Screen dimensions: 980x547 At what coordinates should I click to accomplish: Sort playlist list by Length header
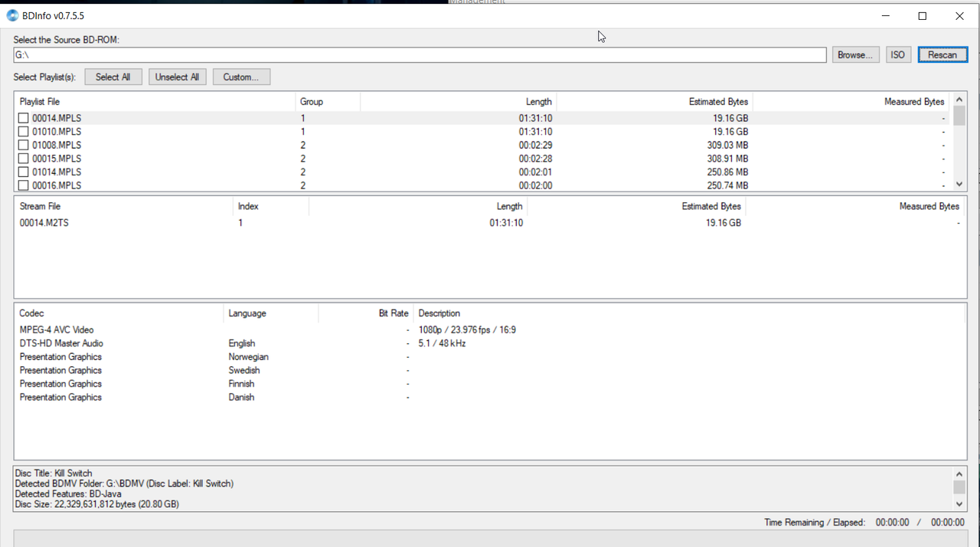(458, 102)
